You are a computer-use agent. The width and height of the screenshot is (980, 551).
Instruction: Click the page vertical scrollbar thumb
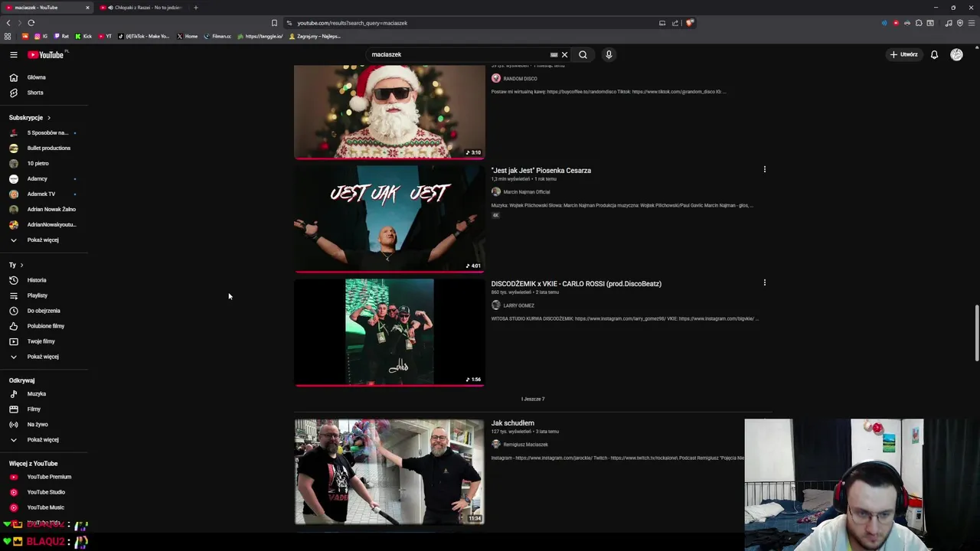[x=976, y=334]
